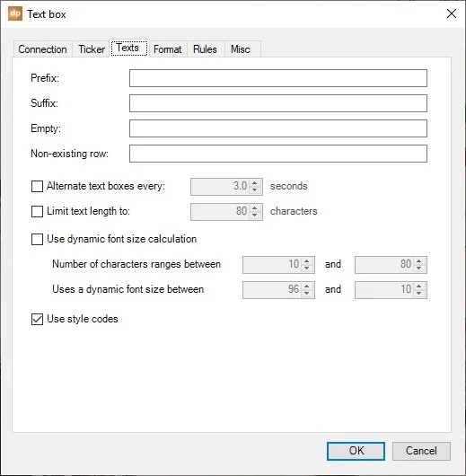
Task: Click the 'seconds' label
Action: point(289,186)
